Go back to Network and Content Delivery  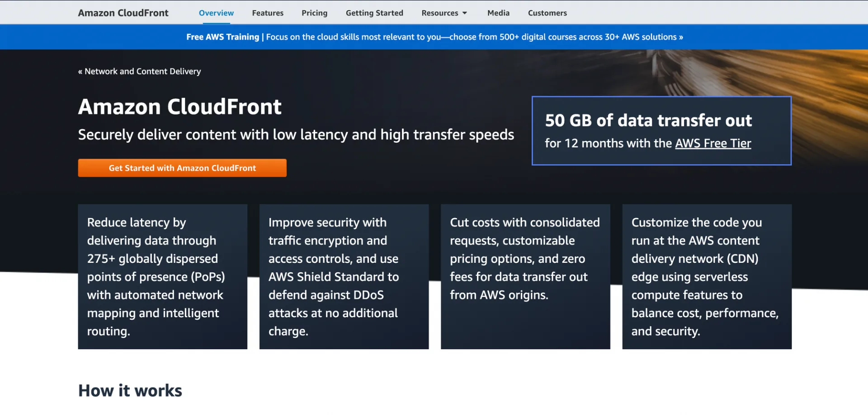(x=139, y=71)
